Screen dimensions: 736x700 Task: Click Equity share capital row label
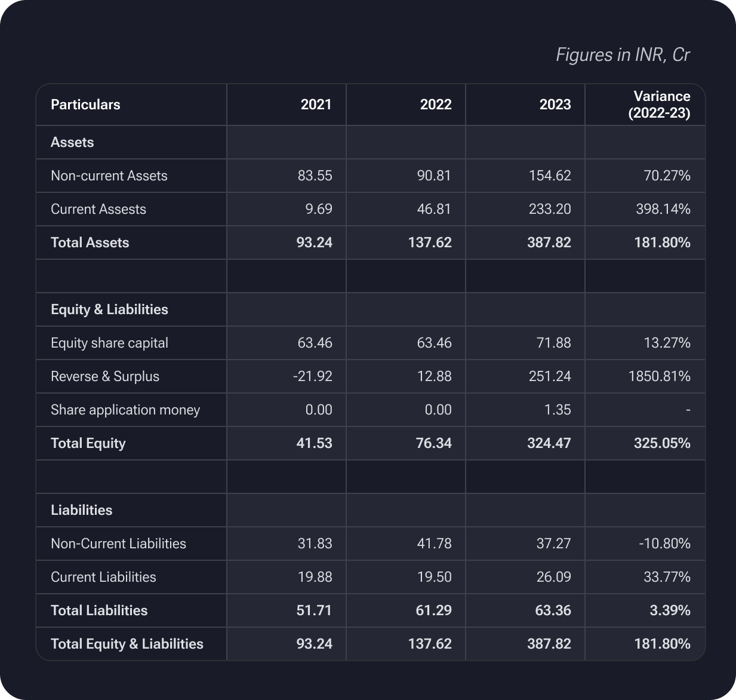(109, 343)
